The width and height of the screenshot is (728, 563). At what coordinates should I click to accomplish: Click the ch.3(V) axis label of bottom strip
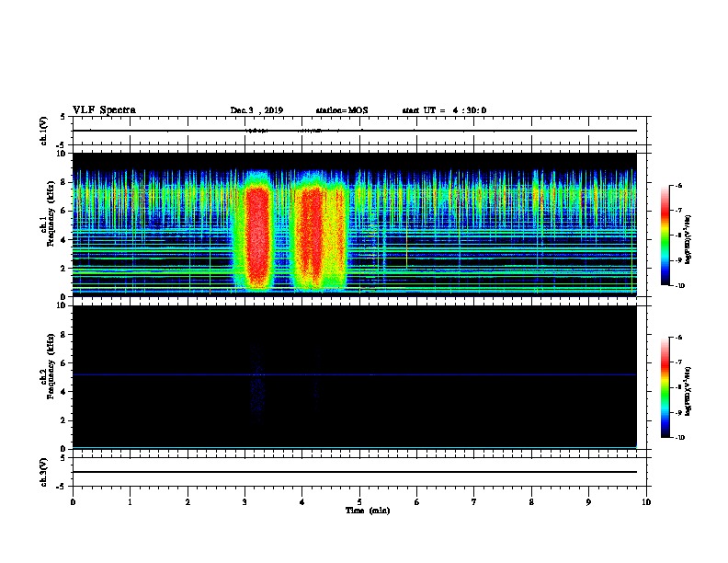[x=44, y=472]
